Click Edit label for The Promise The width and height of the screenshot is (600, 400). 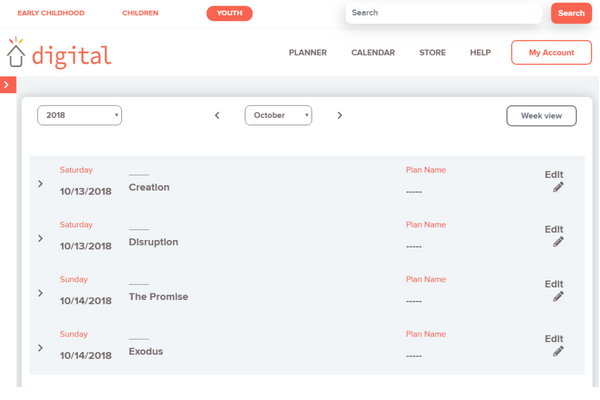coord(554,284)
